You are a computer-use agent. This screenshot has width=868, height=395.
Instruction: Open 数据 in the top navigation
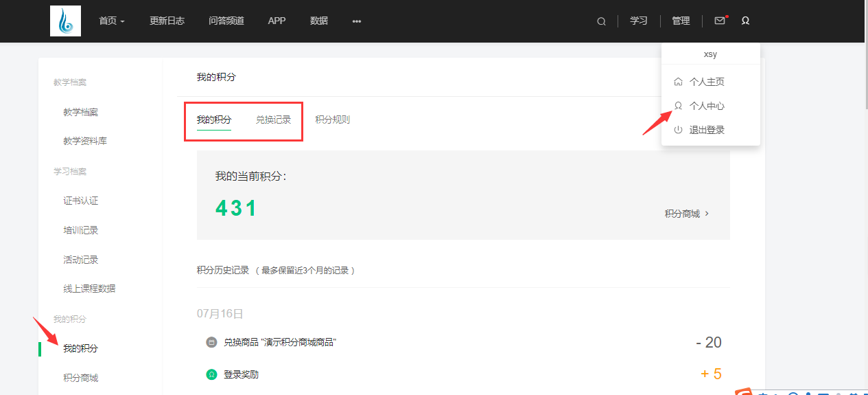[319, 21]
